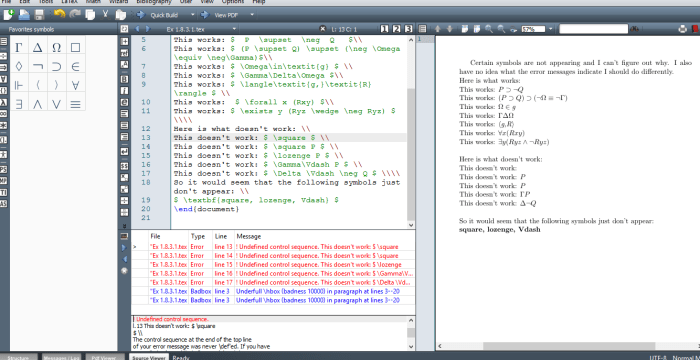Insert the forall symbol from favorites
The image size is (700, 360).
(x=75, y=85)
